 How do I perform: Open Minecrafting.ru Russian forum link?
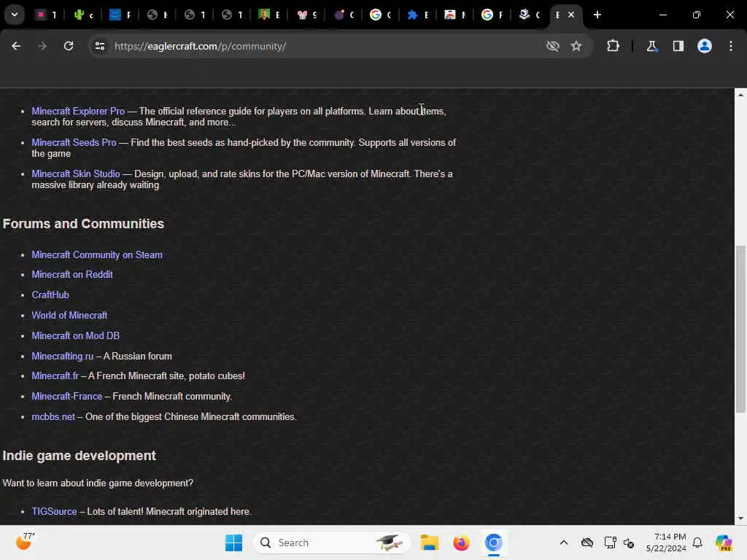(x=63, y=356)
